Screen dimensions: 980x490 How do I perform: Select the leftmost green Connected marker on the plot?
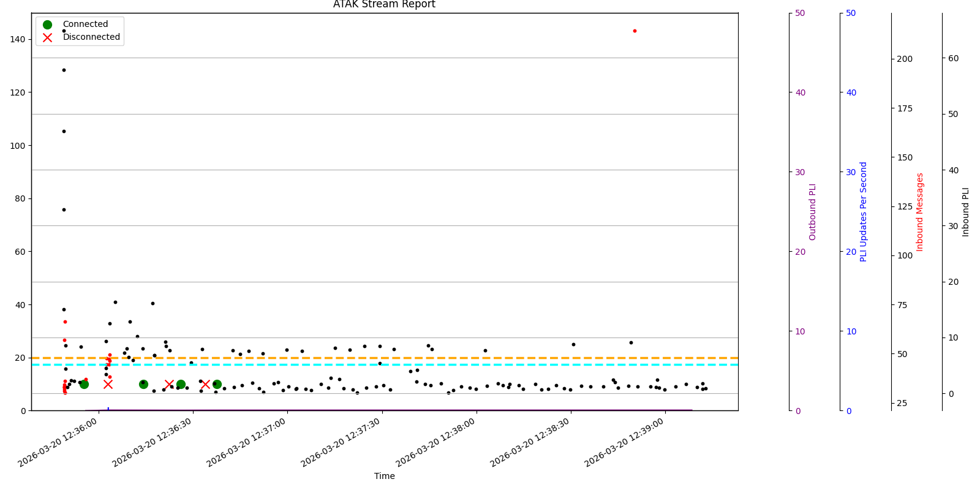click(84, 384)
